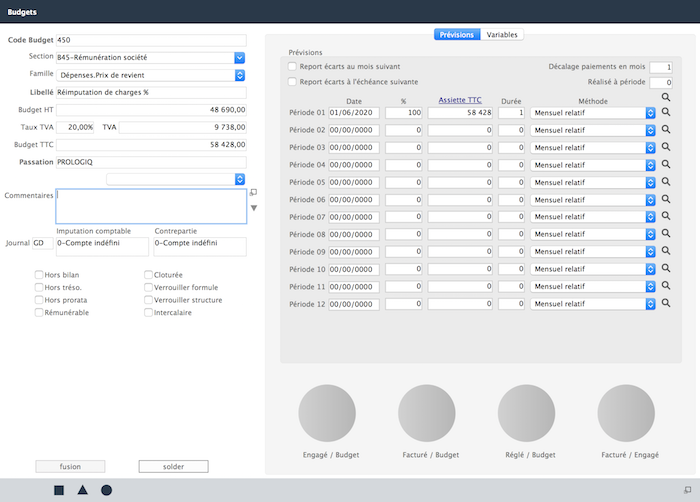Click the fusion button
Image resolution: width=700 pixels, height=502 pixels.
71,466
